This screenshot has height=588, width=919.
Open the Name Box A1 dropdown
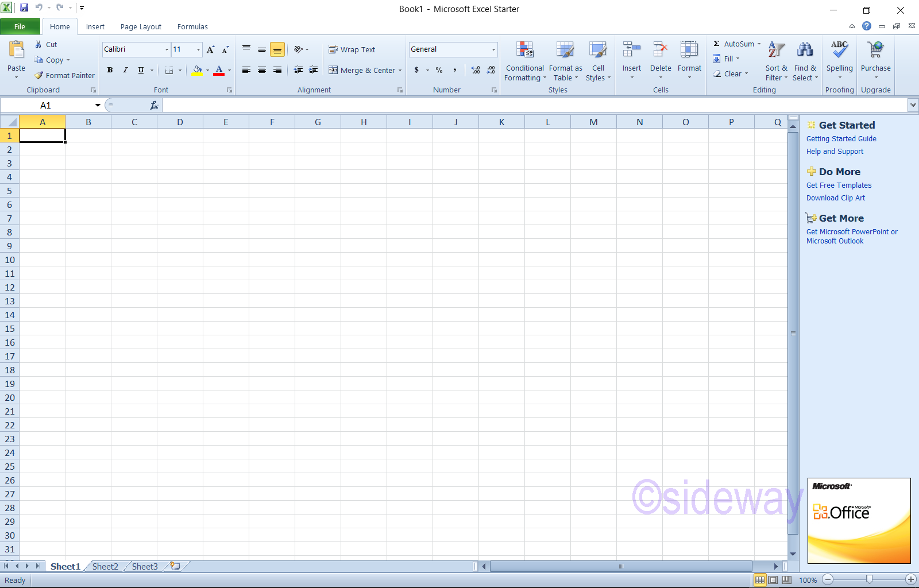[98, 105]
